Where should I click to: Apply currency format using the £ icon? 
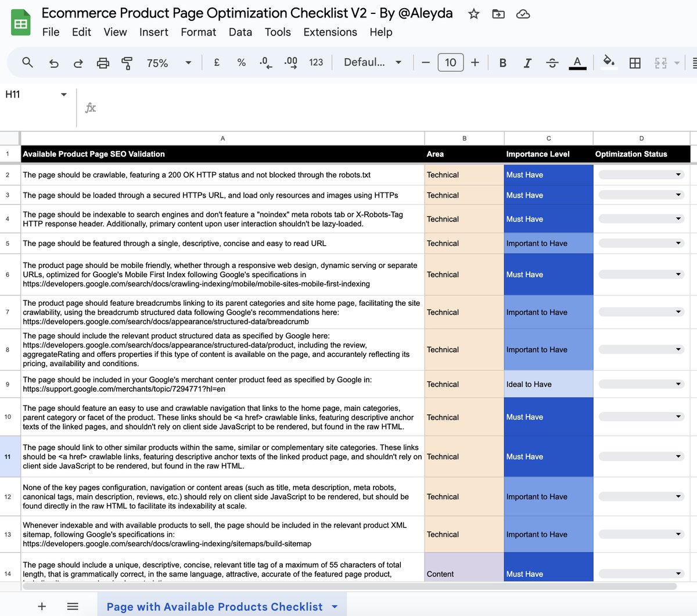pos(216,63)
